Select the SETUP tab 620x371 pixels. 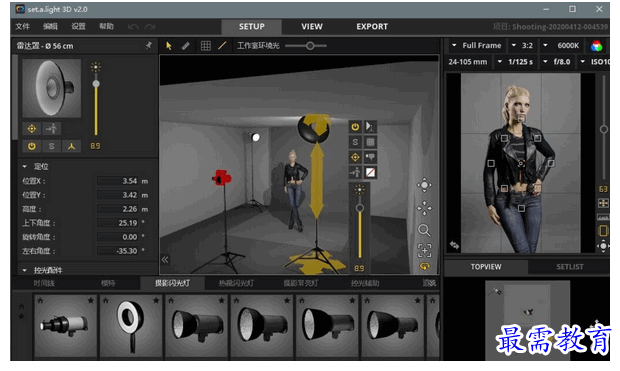(251, 26)
